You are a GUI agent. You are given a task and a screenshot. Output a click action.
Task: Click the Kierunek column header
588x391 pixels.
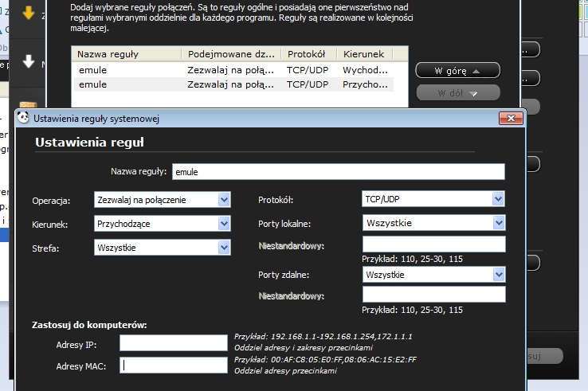click(x=364, y=54)
